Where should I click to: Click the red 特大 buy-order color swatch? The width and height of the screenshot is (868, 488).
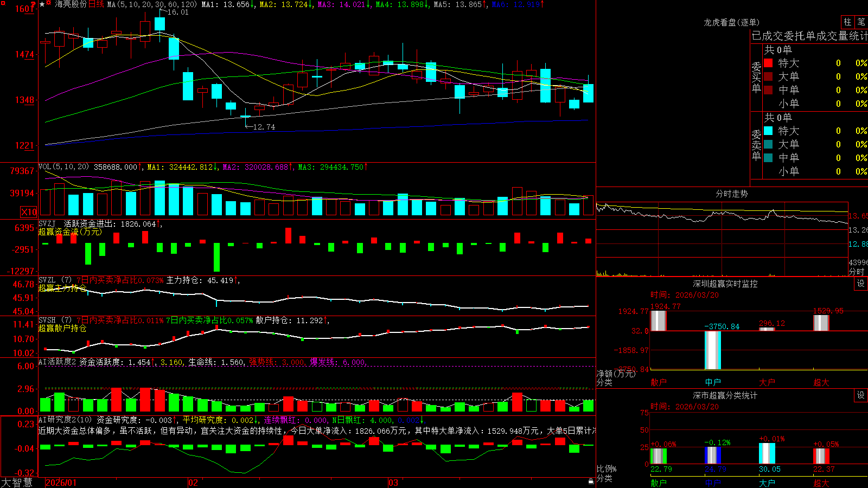tap(768, 63)
